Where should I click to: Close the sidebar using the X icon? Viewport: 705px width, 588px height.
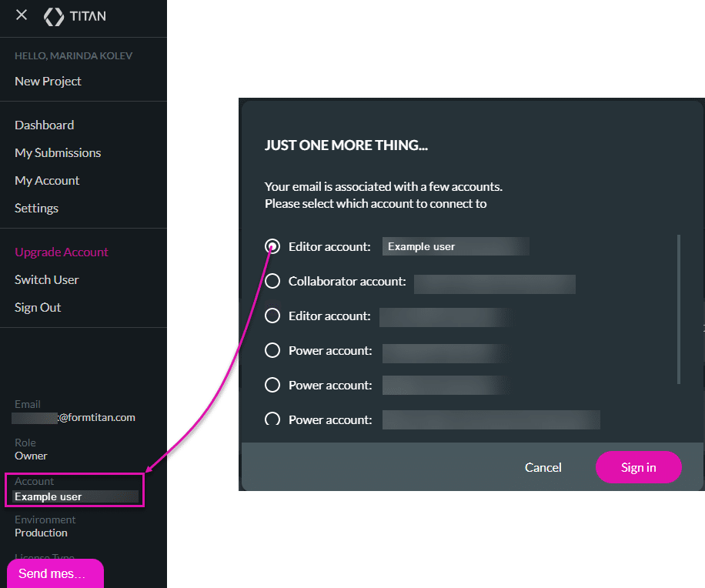pyautogui.click(x=21, y=14)
